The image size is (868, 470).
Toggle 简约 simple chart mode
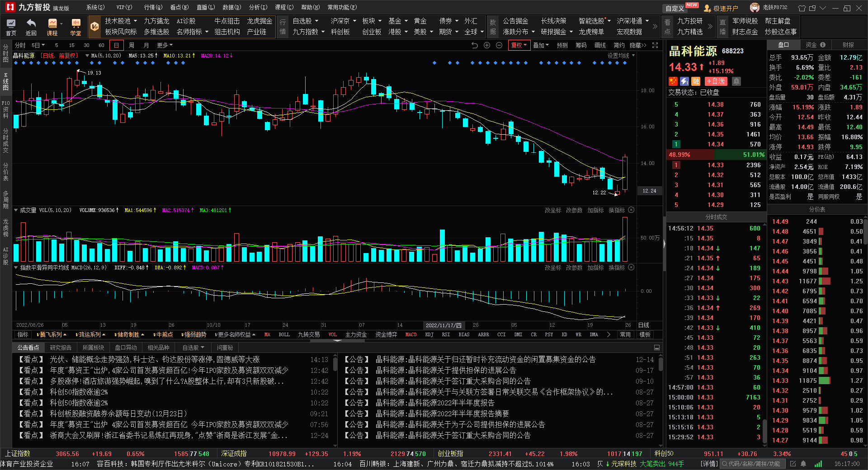619,45
